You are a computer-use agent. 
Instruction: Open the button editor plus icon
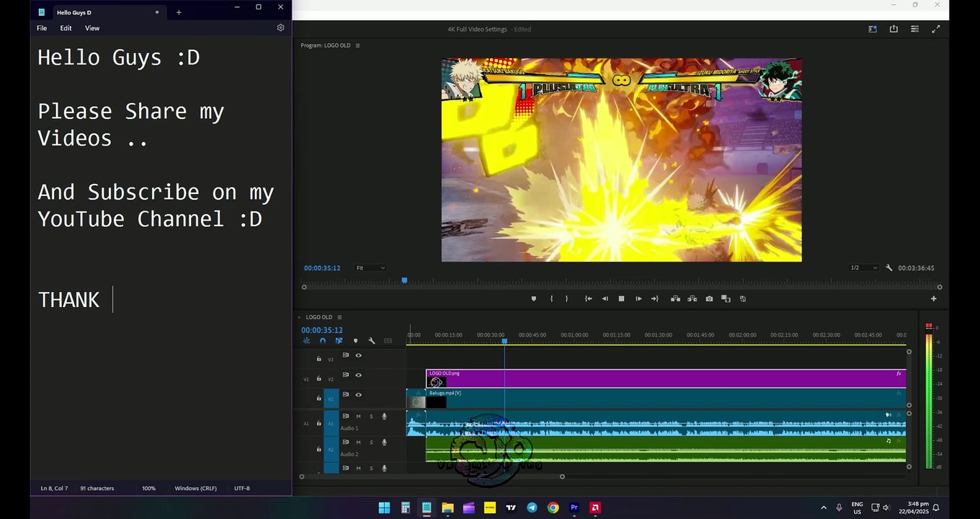(934, 298)
